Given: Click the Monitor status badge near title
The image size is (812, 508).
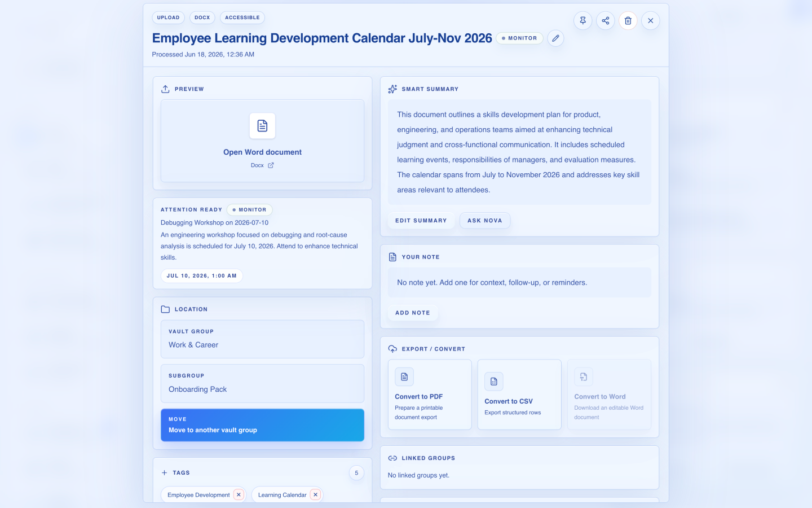Looking at the screenshot, I should pos(519,38).
